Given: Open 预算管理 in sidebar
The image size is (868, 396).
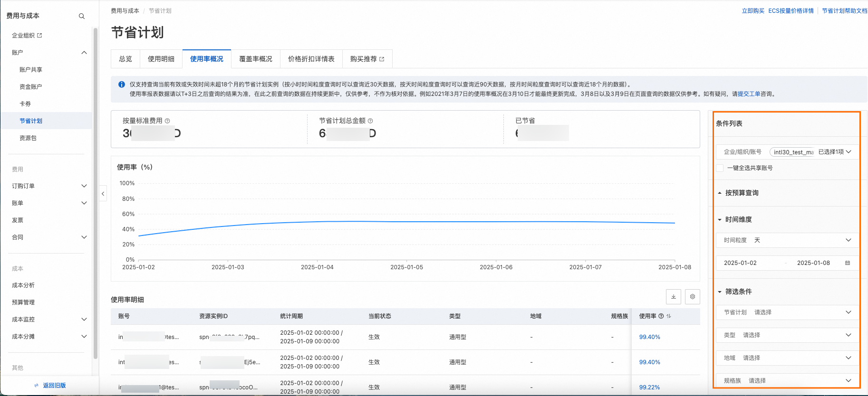Looking at the screenshot, I should pyautogui.click(x=23, y=302).
